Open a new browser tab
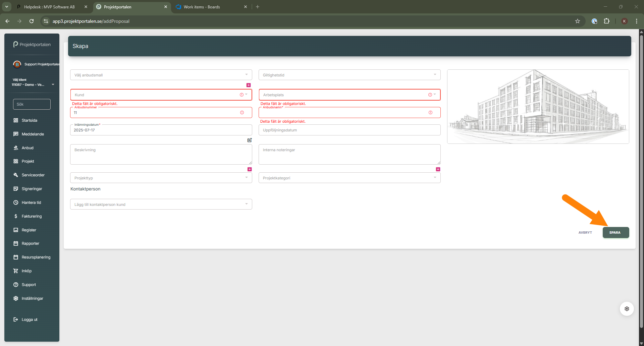The width and height of the screenshot is (644, 346). [258, 7]
